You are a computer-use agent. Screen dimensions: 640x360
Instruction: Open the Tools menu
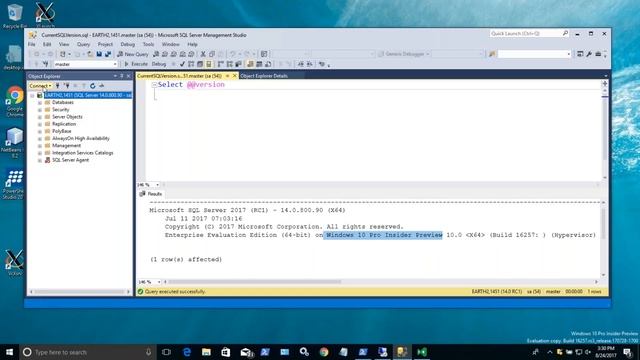pyautogui.click(x=148, y=44)
